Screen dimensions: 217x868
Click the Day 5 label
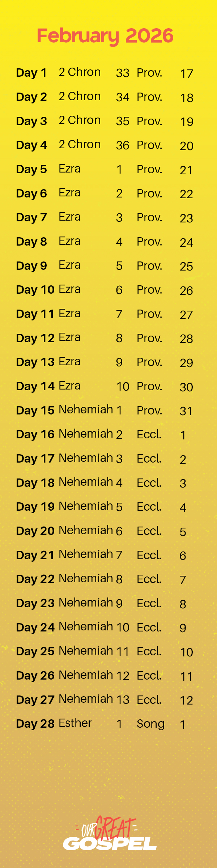pos(31,169)
